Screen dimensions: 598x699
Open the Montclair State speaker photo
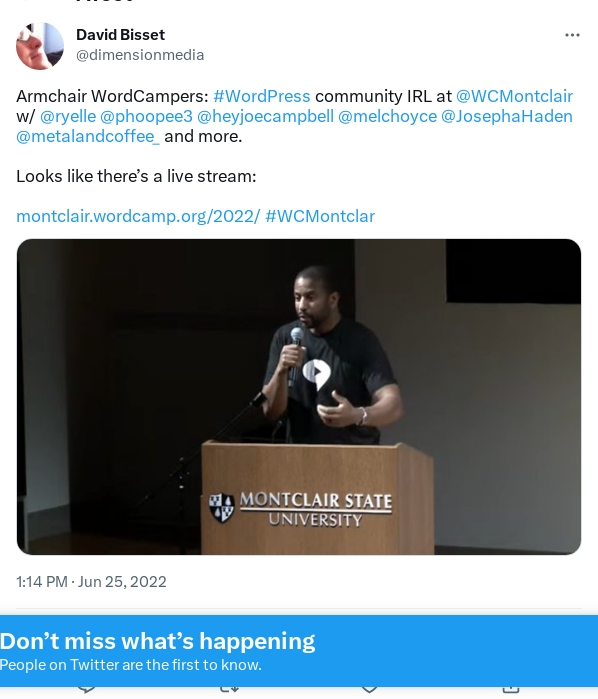299,397
